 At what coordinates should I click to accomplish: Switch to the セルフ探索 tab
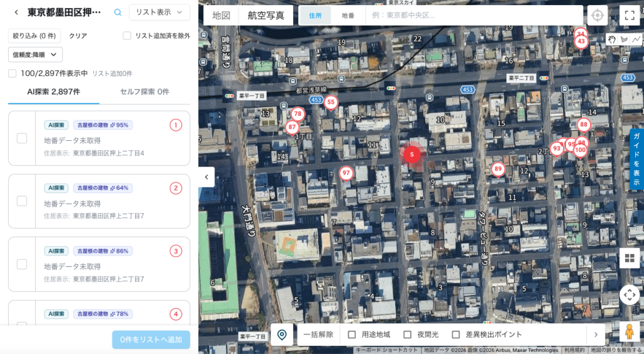tap(145, 92)
